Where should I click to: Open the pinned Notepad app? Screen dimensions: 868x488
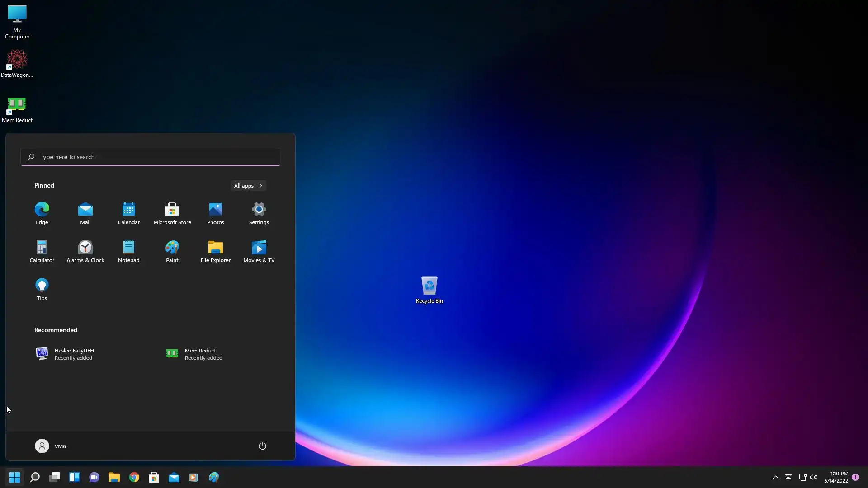pos(129,251)
